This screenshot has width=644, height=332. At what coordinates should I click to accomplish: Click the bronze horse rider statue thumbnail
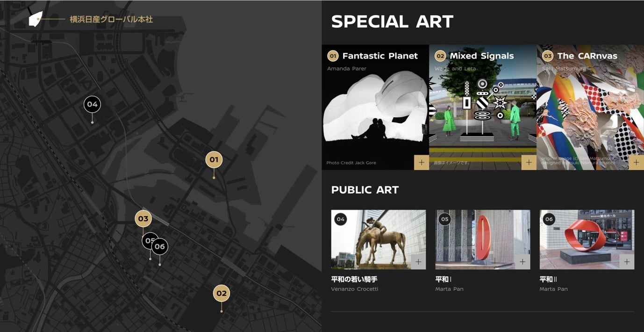point(379,239)
